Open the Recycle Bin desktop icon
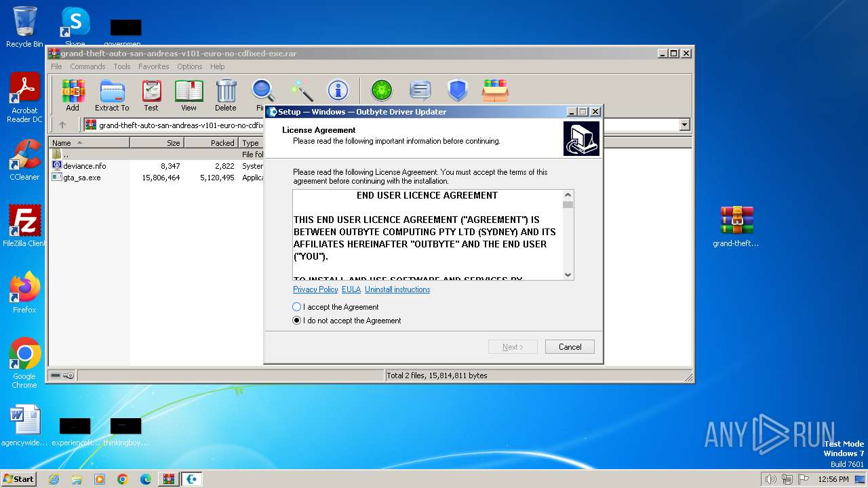The height and width of the screenshot is (488, 868). [24, 27]
